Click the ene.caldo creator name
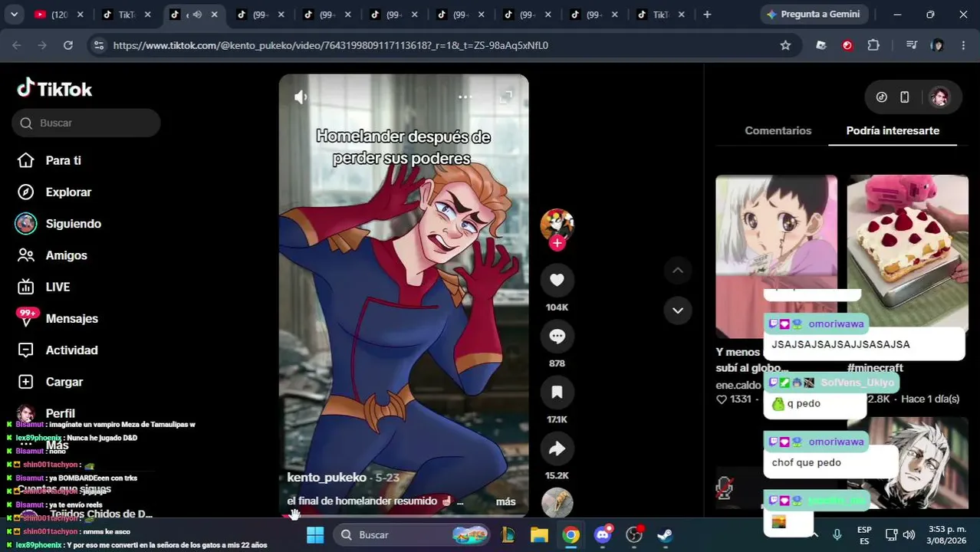 (x=738, y=385)
